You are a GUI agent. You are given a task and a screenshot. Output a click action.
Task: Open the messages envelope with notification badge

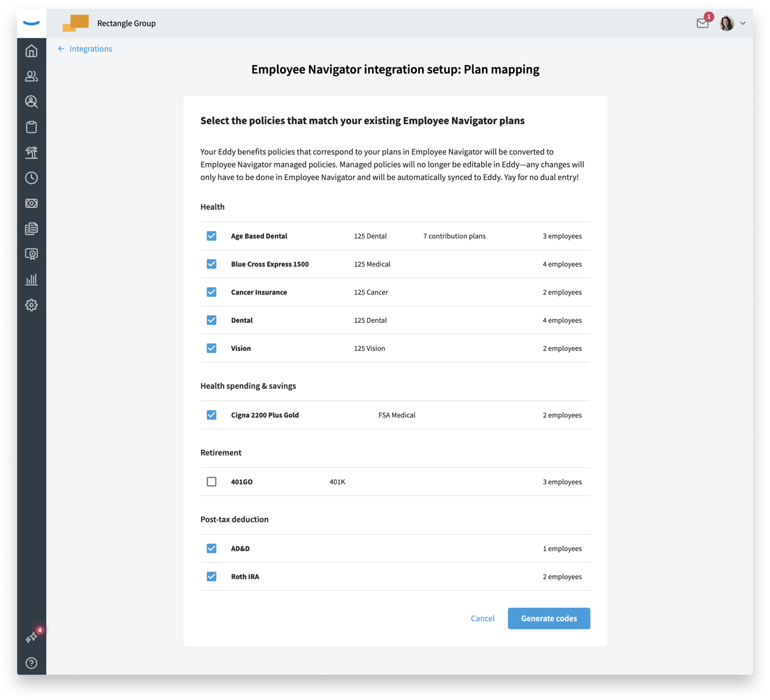tap(702, 24)
